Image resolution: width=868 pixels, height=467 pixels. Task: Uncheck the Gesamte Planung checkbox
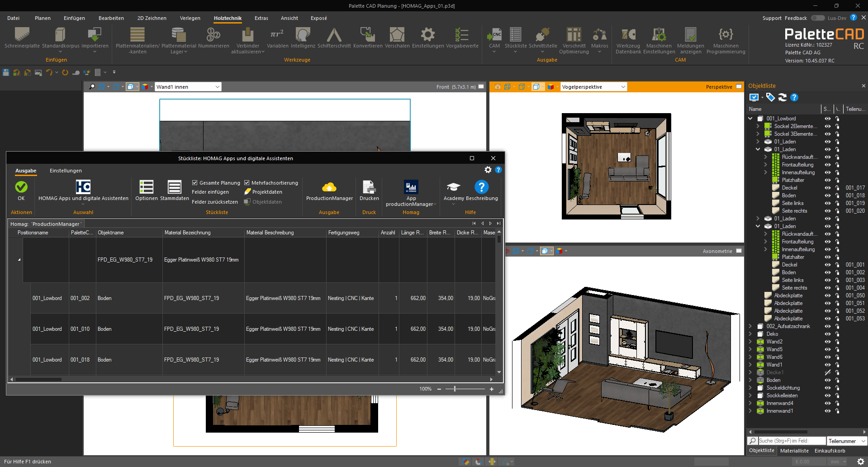(x=195, y=183)
